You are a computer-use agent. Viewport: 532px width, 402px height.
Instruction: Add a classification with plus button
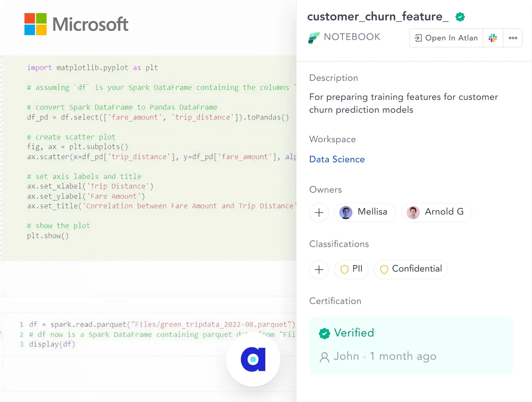(319, 270)
